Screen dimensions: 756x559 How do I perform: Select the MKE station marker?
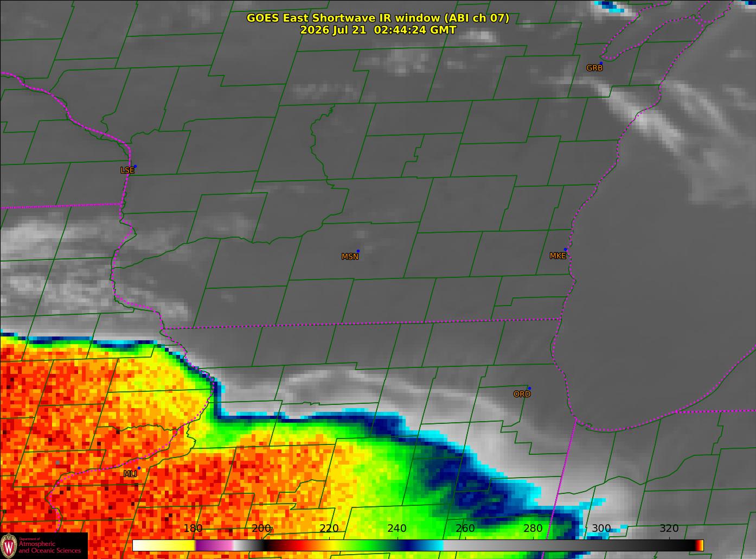pos(565,250)
